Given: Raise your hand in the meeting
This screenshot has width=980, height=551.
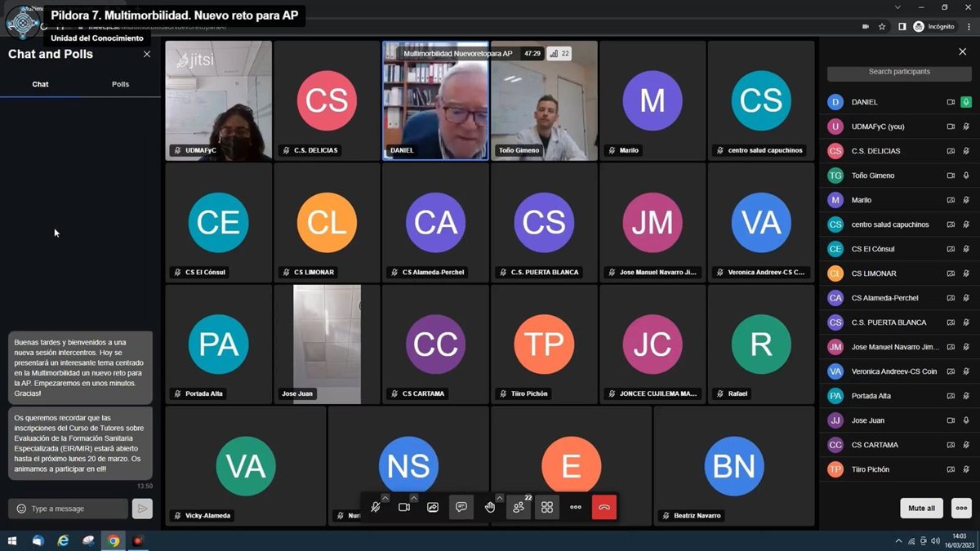Looking at the screenshot, I should pos(490,507).
